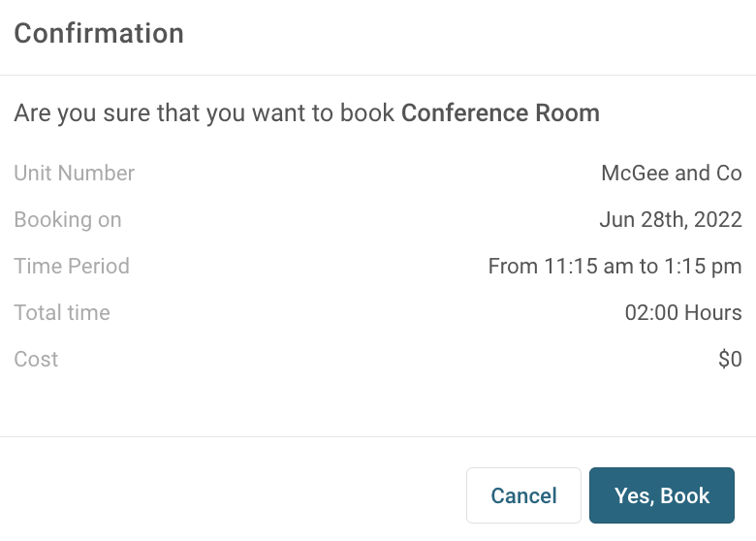The image size is (756, 541).
Task: Select the Jun 28th, 2022 date
Action: [x=670, y=220]
